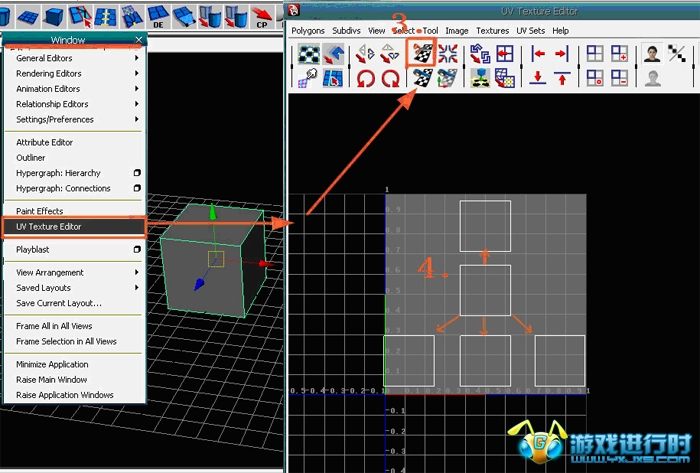Click the CP shelf icon
This screenshot has height=473, width=700.
262,17
